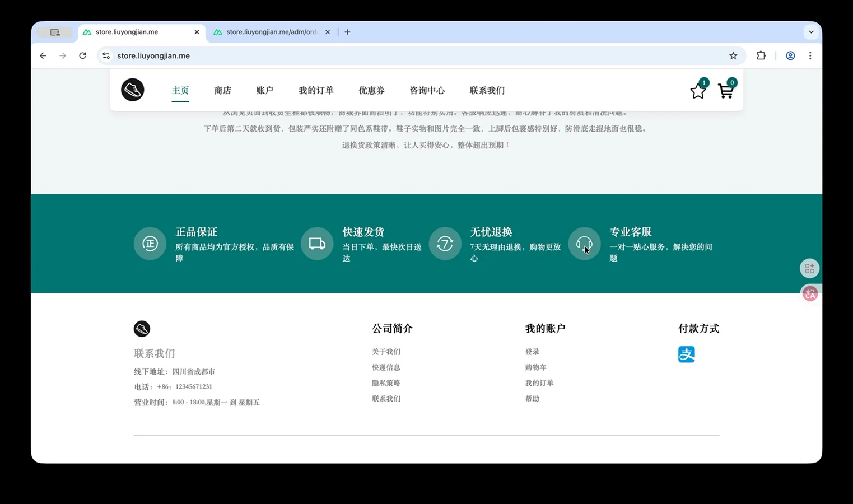This screenshot has height=504, width=853.
Task: Open 商店 in the navigation
Action: pos(223,90)
